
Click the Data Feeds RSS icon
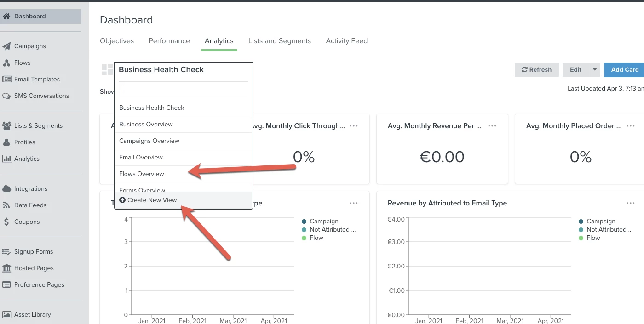6,205
